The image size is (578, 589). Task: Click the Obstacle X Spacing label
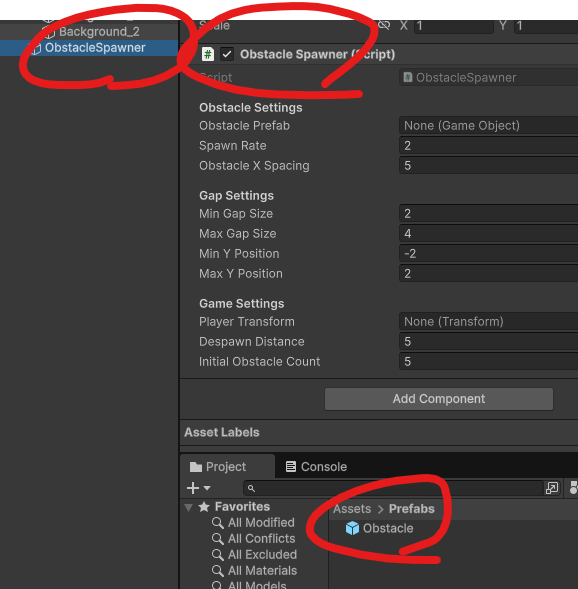pos(254,166)
